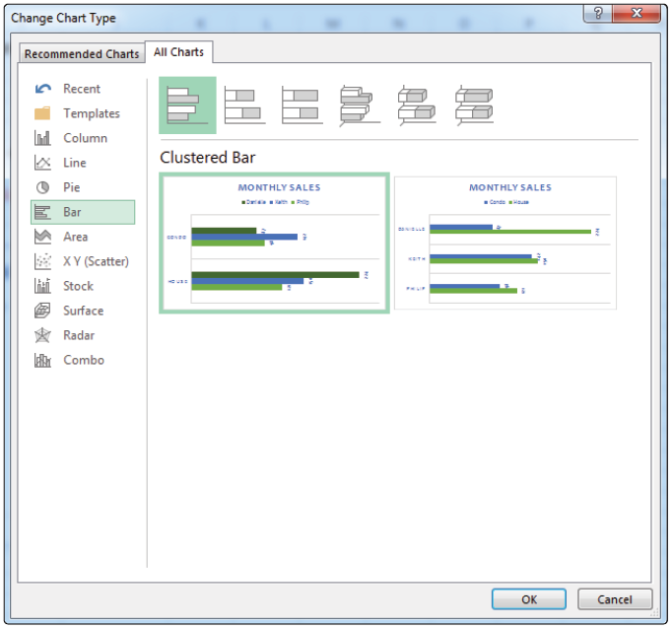Viewport: 672px width, 628px height.
Task: Click Cancel to dismiss the dialog
Action: coord(614,599)
